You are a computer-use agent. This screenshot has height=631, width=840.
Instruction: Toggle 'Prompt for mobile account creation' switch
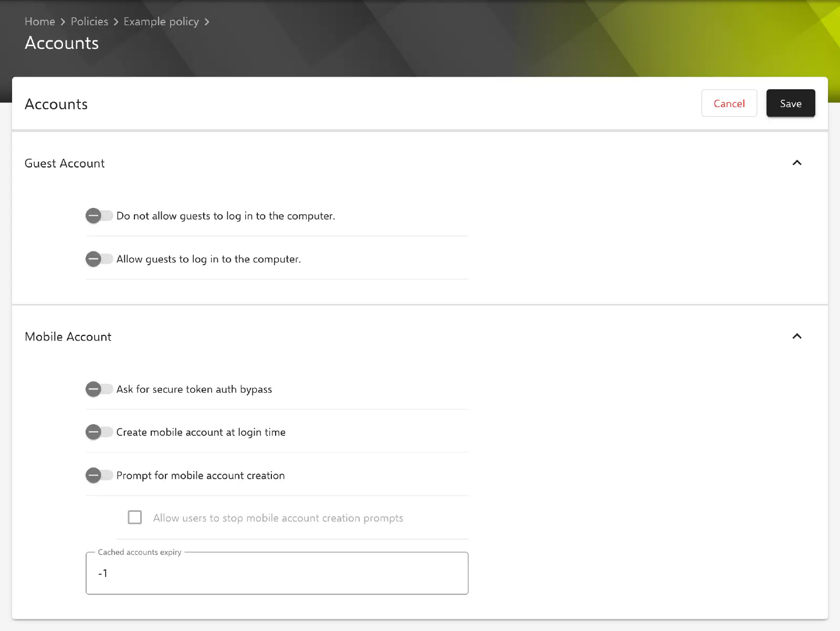click(x=99, y=475)
